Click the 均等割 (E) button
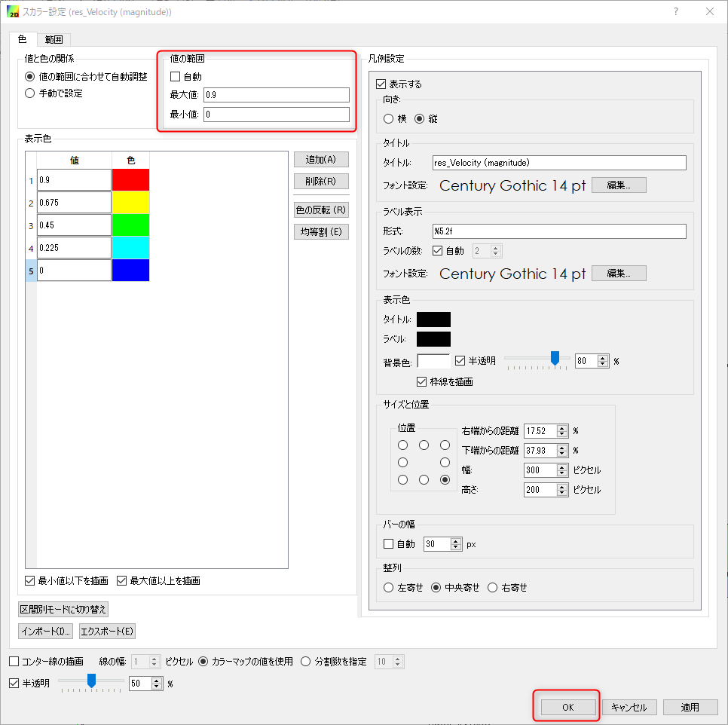Image resolution: width=728 pixels, height=725 pixels. (x=321, y=231)
